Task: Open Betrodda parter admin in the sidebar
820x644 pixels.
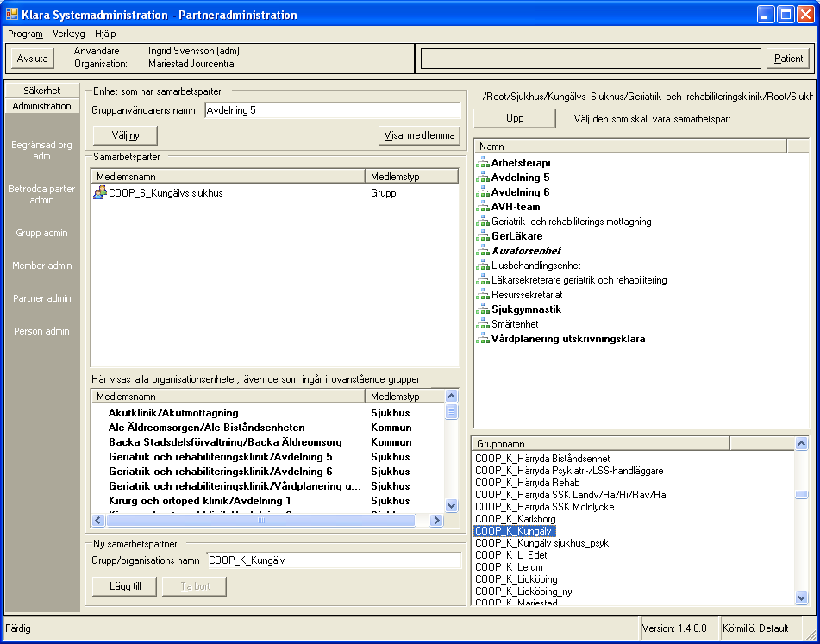Action: pos(42,195)
